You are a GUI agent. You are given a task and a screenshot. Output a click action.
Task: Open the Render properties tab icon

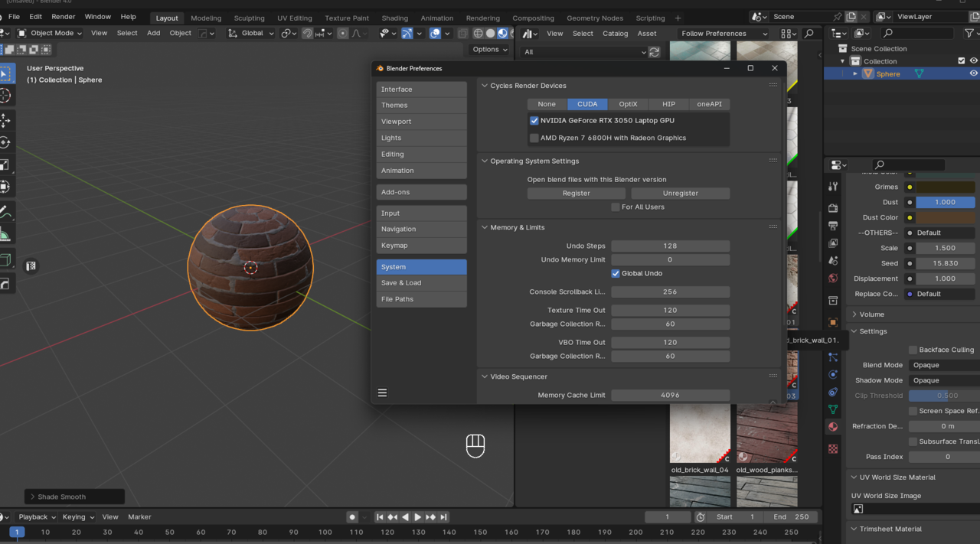[833, 207]
